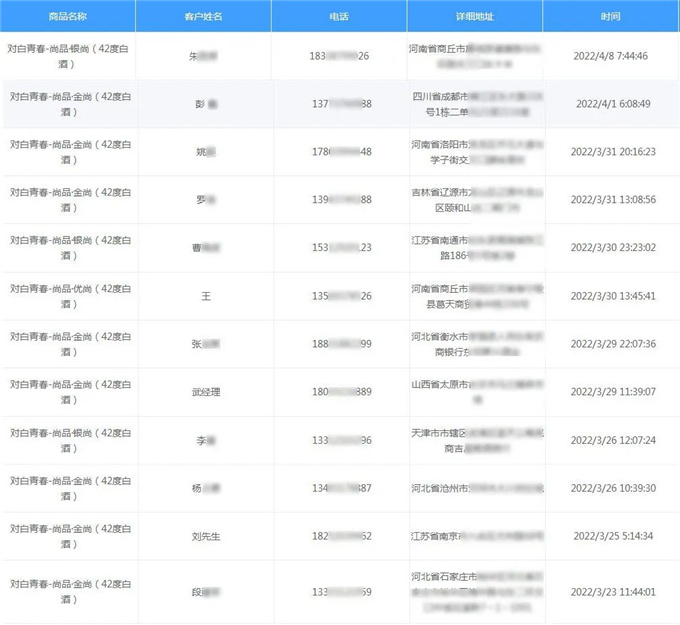Image resolution: width=680 pixels, height=625 pixels.
Task: Click the 2022/3/29 22:07:36 timestamp
Action: click(611, 344)
